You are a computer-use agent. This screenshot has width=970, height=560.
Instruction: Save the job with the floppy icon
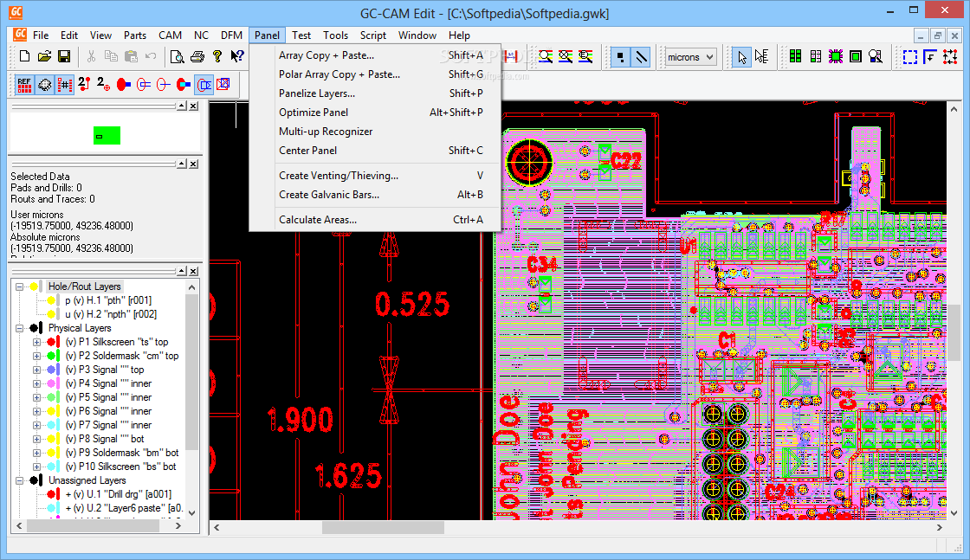point(64,56)
